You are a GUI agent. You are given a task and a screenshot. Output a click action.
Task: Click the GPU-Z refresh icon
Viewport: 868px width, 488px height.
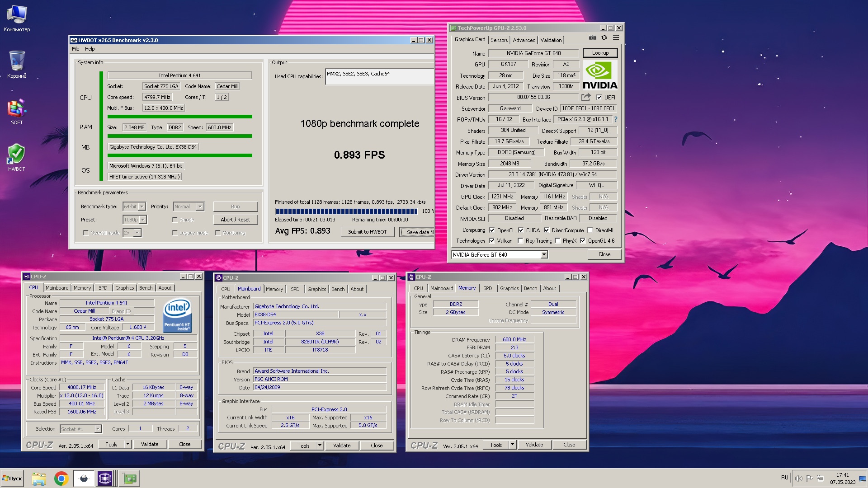pyautogui.click(x=604, y=38)
